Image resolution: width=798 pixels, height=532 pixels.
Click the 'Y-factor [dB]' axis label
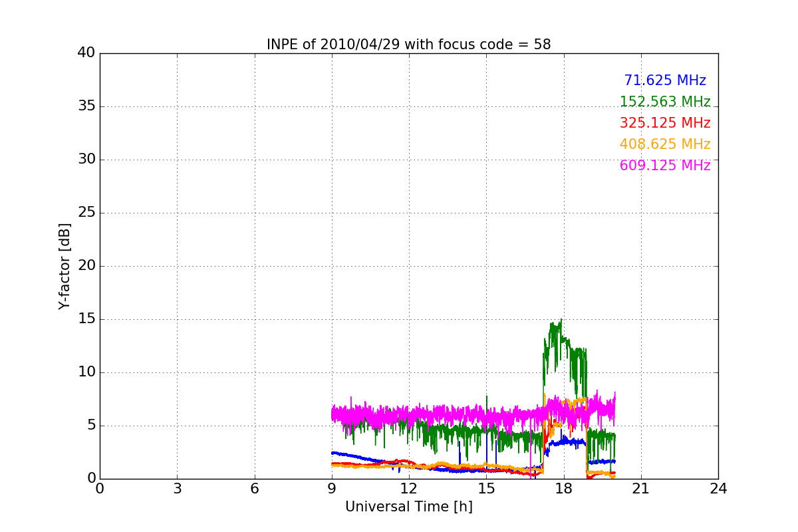pos(65,266)
